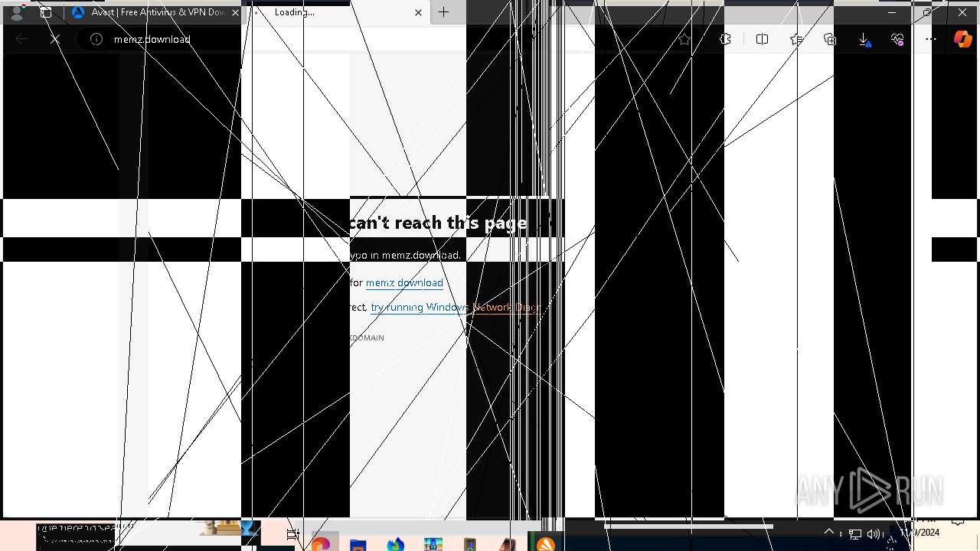Screen dimensions: 980x551
Task: Open Task View on the taskbar
Action: 292,535
